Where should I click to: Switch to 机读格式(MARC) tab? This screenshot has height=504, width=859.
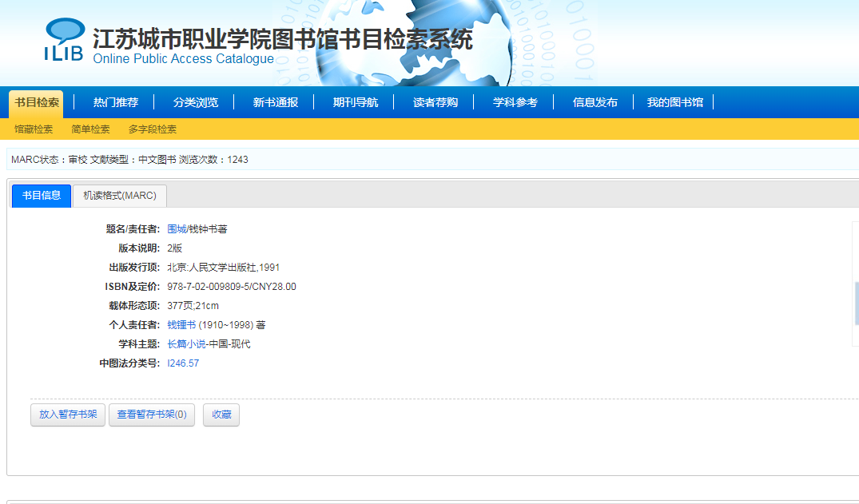[120, 196]
